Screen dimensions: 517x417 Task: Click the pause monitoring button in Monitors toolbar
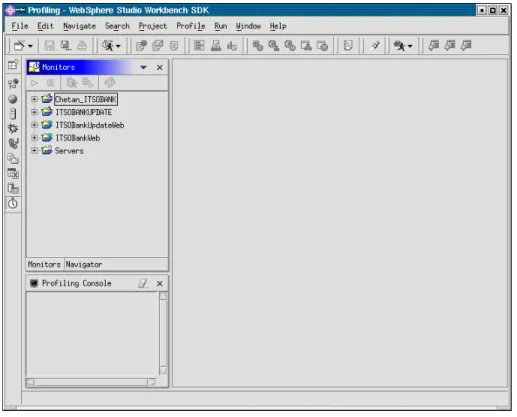pyautogui.click(x=50, y=83)
